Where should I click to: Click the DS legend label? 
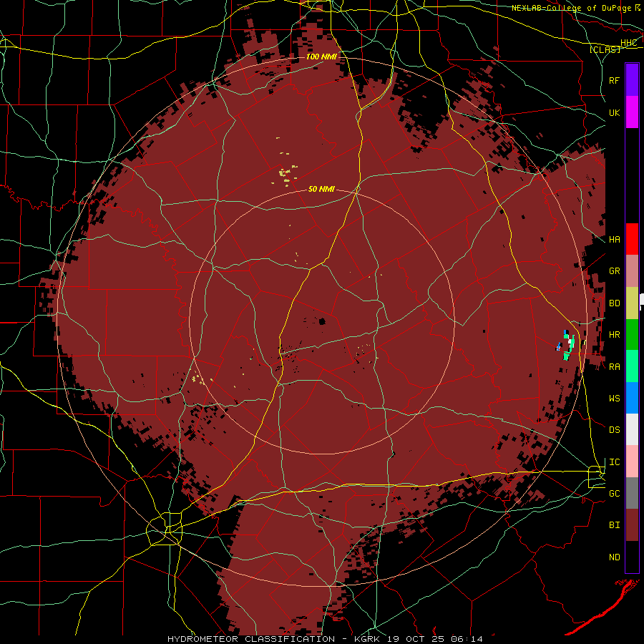click(x=614, y=430)
